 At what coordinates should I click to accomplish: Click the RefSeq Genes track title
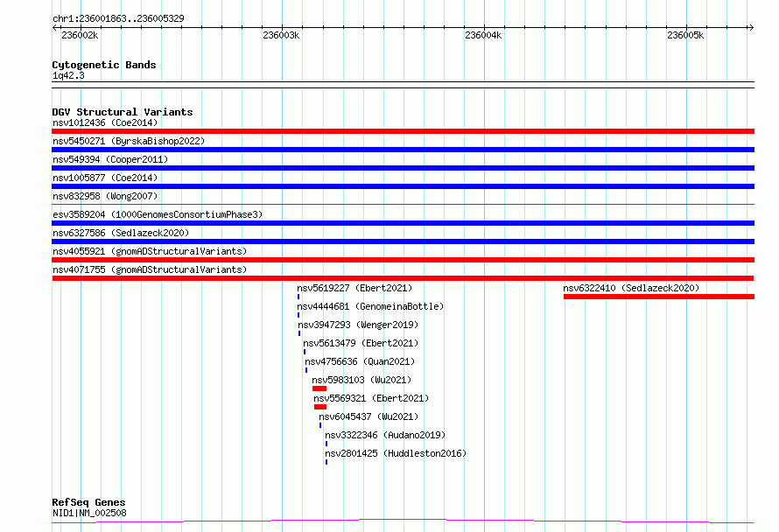(x=88, y=503)
